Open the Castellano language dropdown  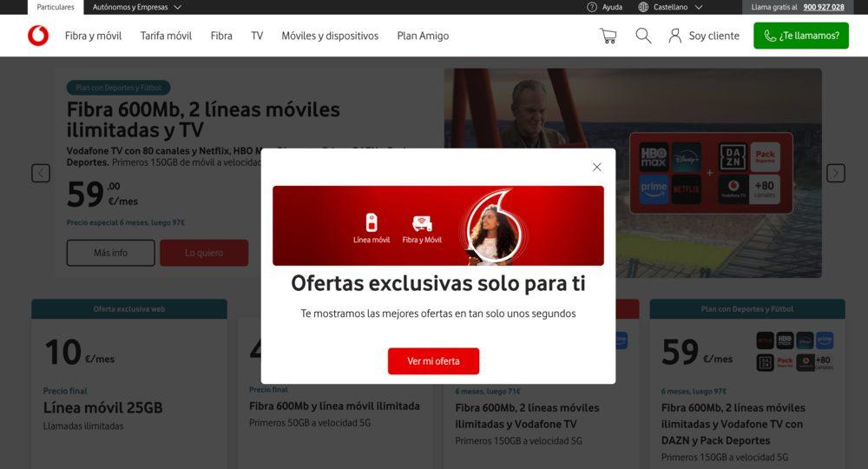[x=678, y=7]
